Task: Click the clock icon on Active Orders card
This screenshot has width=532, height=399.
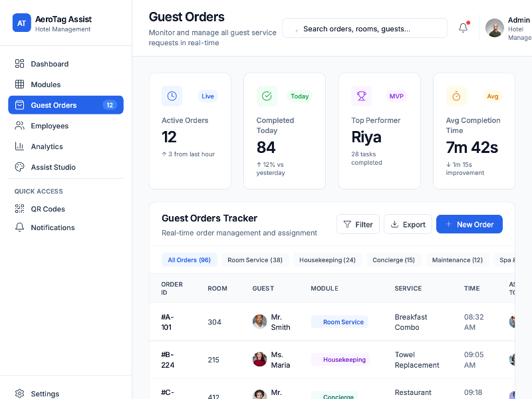Action: tap(172, 96)
